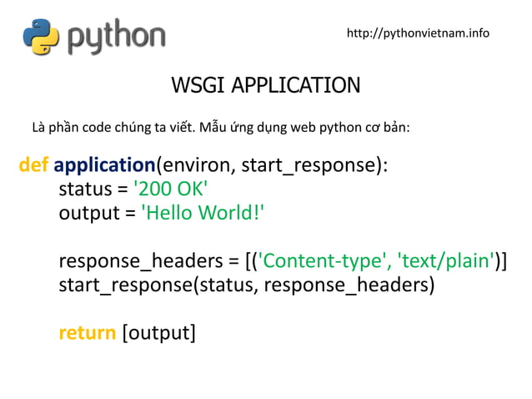The height and width of the screenshot is (399, 532).
Task: Click the green 'text/plain' string
Action: pos(446,261)
